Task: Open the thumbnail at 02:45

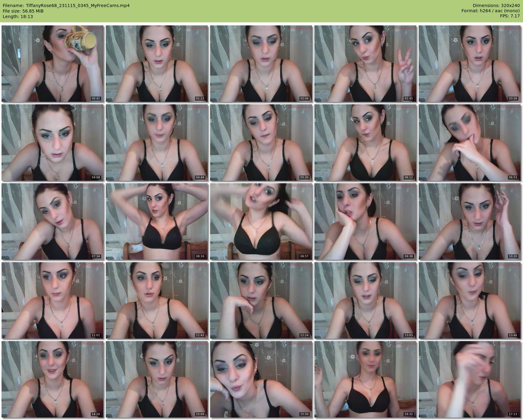Action: coord(365,64)
